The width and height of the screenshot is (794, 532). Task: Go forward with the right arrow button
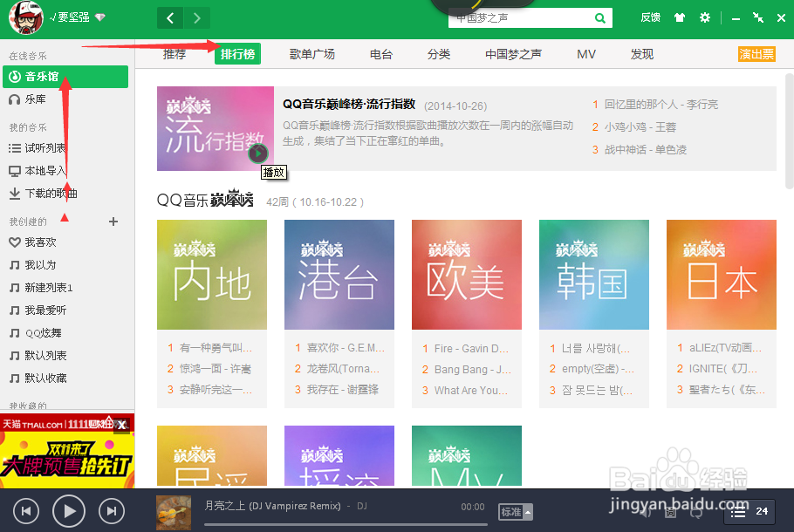click(x=197, y=18)
